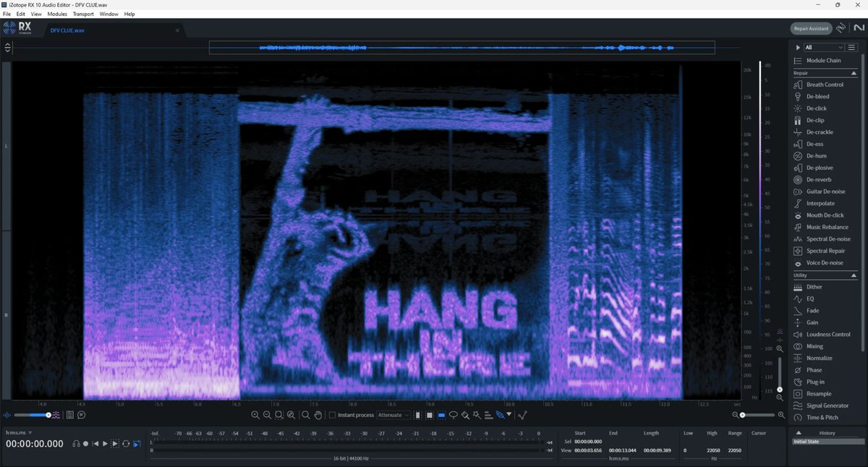This screenshot has width=868, height=467.
Task: Open the Modules menu
Action: tap(57, 14)
